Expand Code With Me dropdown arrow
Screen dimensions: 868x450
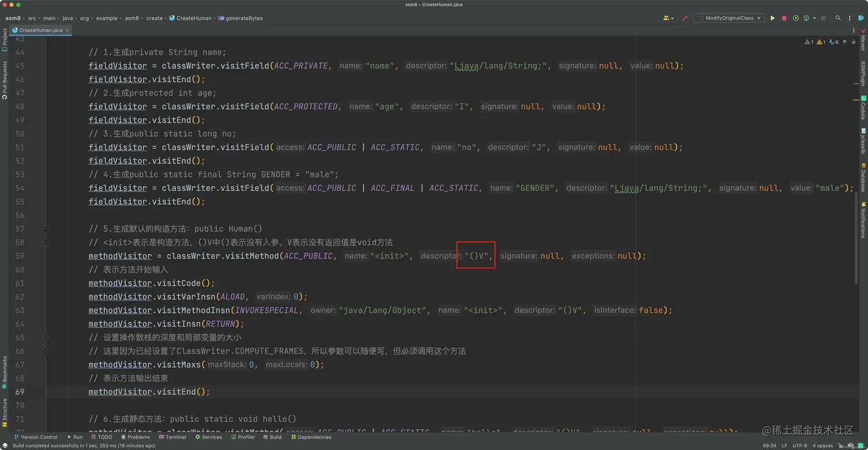point(672,18)
